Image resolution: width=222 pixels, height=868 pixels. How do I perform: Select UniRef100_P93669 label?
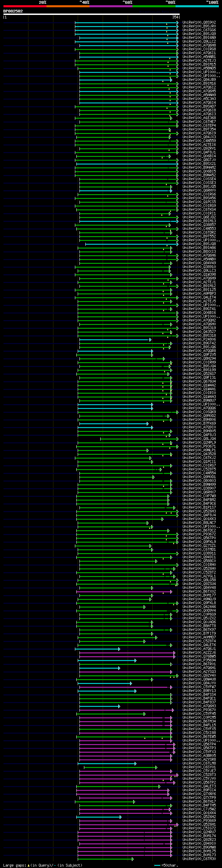199,821
